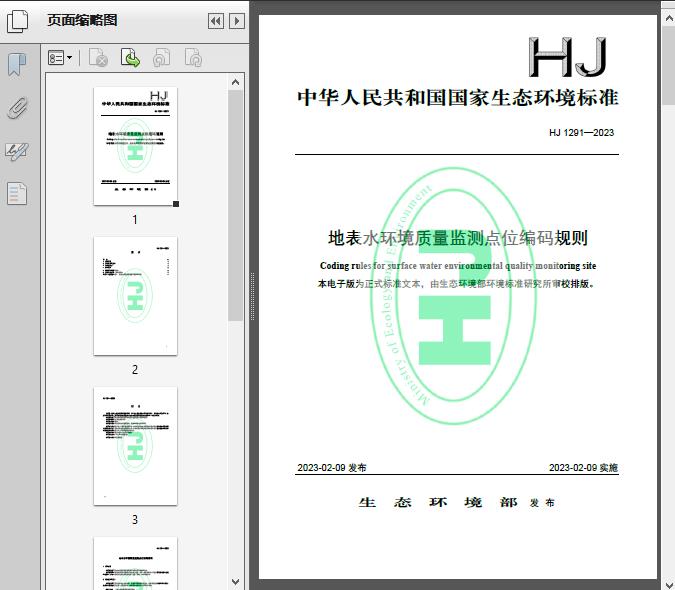Click the English title Coding rules text
Image resolution: width=675 pixels, height=590 pixels.
point(458,266)
